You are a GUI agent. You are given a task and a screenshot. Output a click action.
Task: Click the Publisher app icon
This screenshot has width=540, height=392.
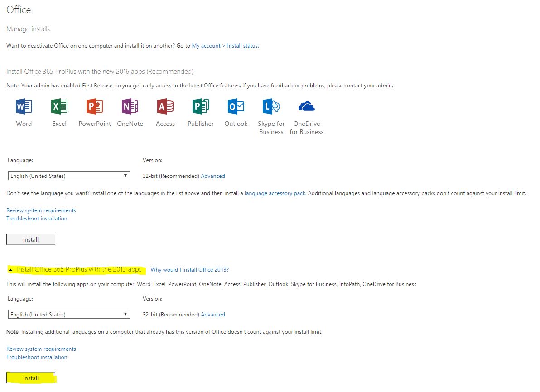pos(201,106)
